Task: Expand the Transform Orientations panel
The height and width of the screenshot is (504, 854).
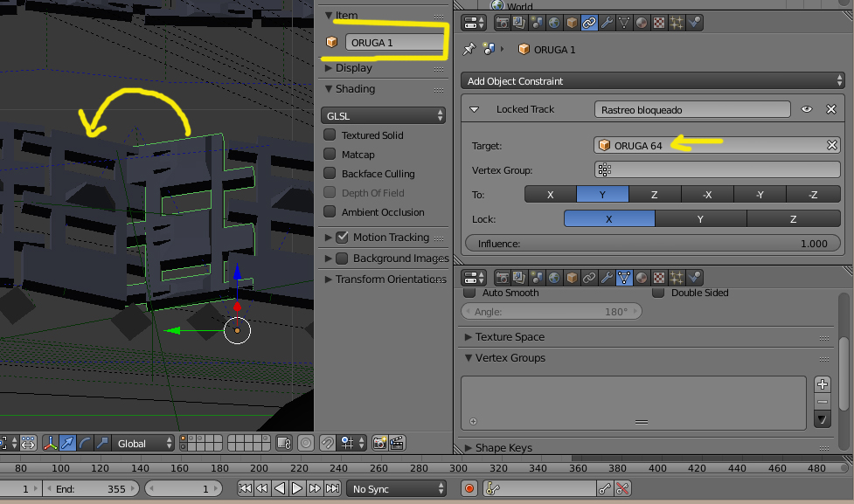Action: (329, 280)
